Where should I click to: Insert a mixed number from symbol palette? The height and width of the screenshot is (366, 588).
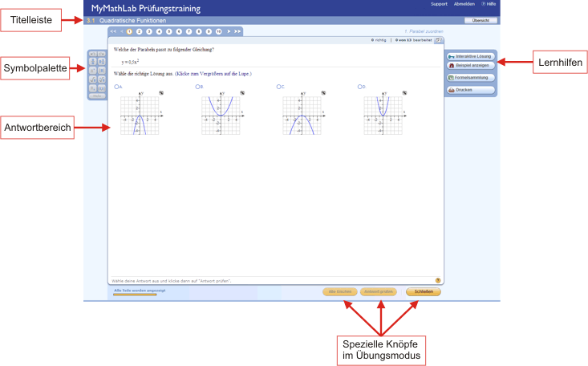click(x=102, y=62)
